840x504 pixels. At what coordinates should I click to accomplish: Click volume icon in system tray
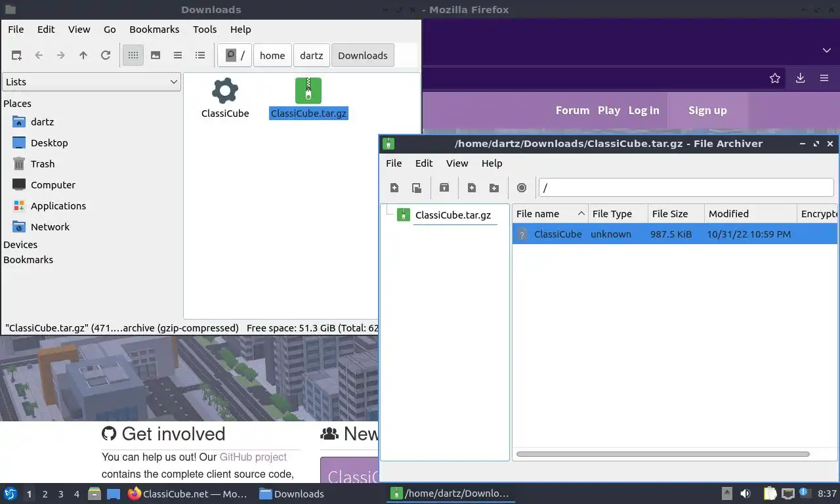(745, 493)
